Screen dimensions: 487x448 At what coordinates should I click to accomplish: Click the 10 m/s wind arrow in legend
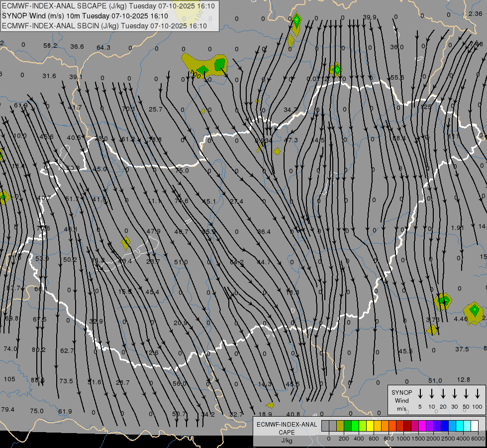point(432,394)
